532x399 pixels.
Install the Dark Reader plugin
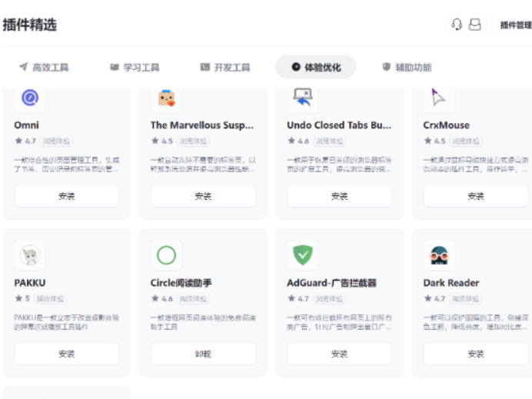point(476,354)
